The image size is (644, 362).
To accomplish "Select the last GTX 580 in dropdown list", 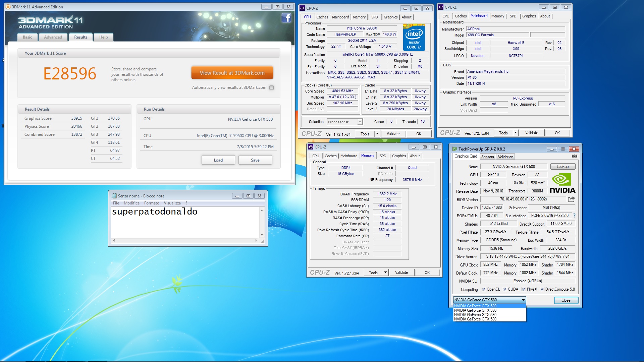I will [x=489, y=319].
